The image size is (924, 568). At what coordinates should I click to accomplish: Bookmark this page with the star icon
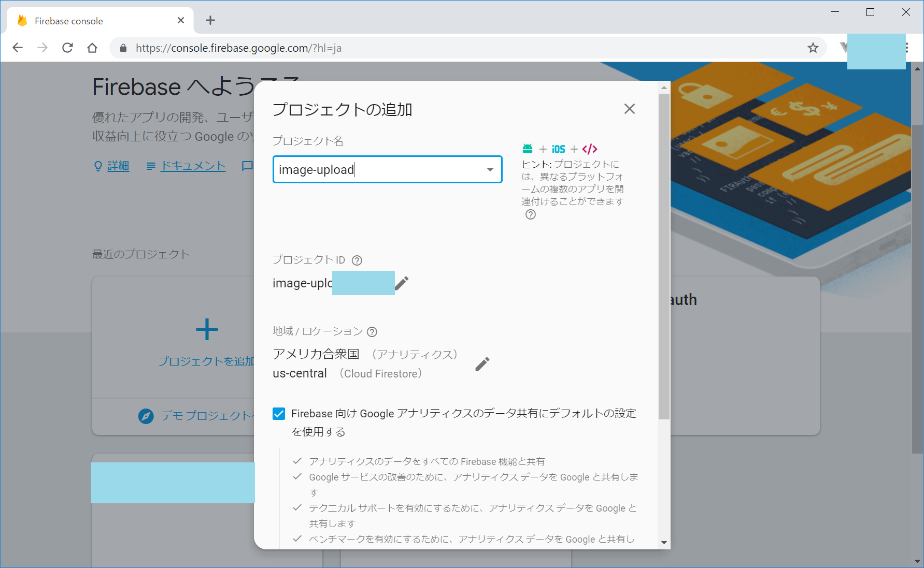tap(813, 48)
